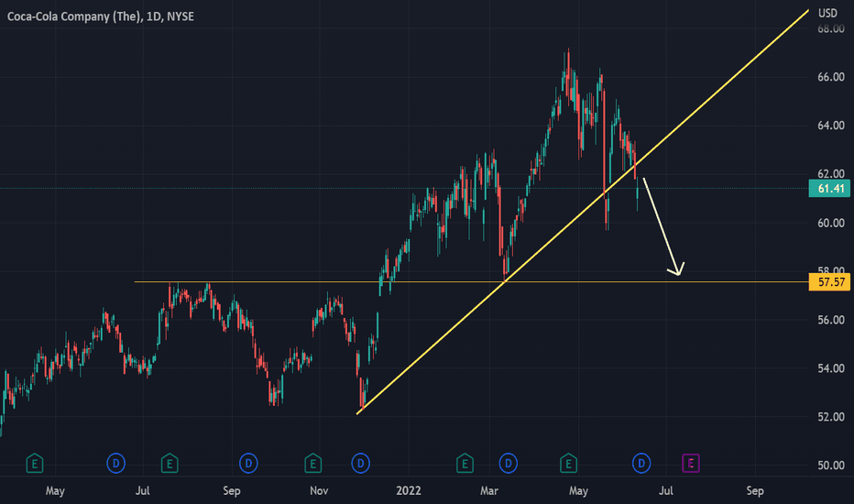Click the 2022 label on time axis

tap(409, 491)
